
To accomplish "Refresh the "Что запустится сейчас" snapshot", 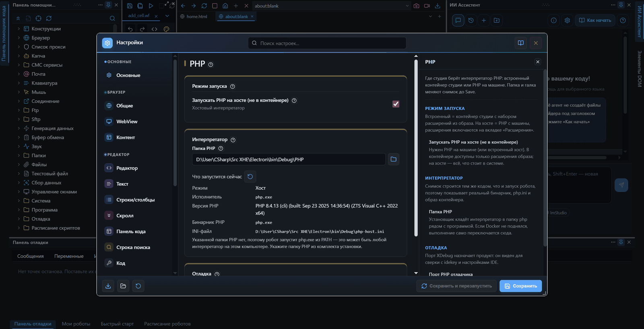I will click(250, 177).
